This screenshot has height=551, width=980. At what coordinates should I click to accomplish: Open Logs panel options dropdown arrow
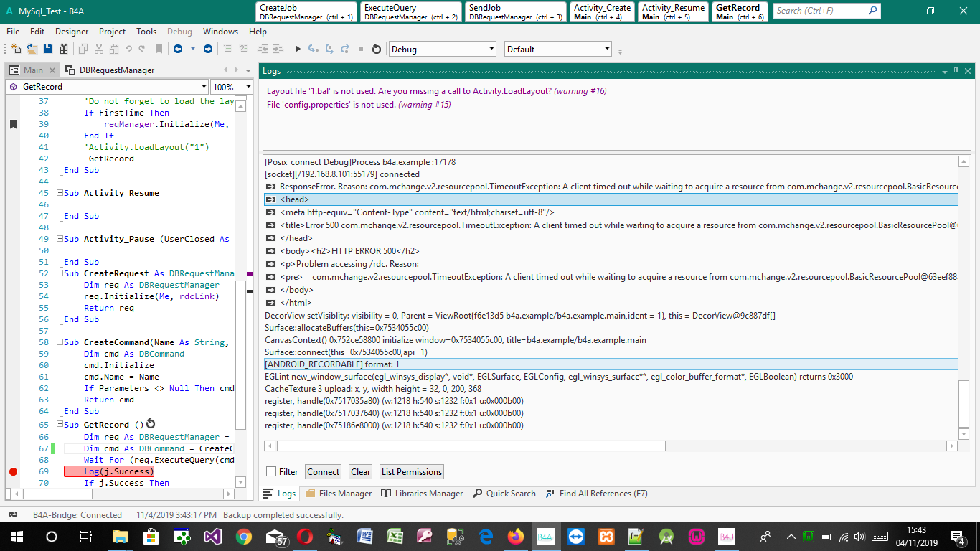pyautogui.click(x=945, y=71)
